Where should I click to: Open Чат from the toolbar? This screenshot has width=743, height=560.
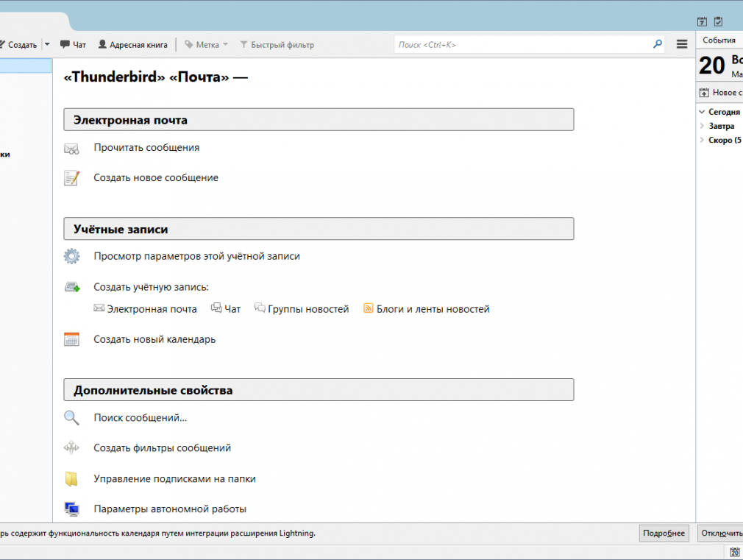pyautogui.click(x=73, y=45)
